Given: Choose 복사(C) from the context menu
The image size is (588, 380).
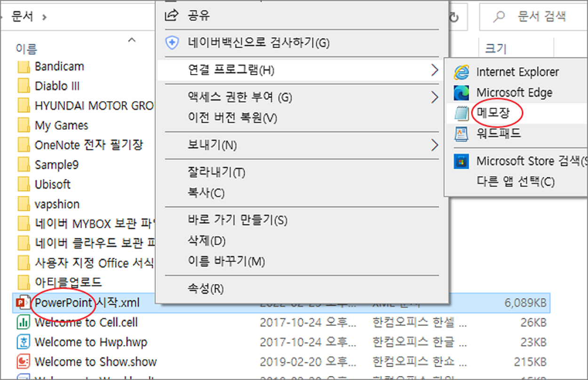Looking at the screenshot, I should (x=206, y=193).
